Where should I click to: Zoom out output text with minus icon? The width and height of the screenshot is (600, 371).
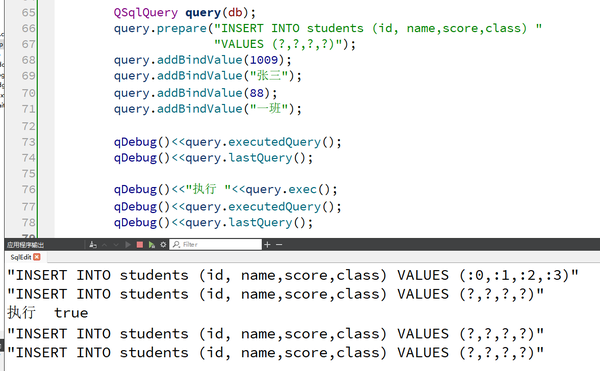279,244
